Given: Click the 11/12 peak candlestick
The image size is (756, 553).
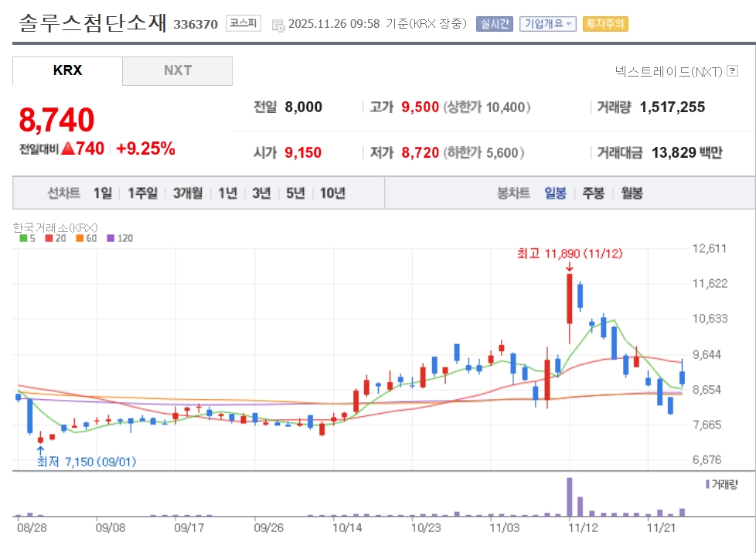Looking at the screenshot, I should [570, 299].
